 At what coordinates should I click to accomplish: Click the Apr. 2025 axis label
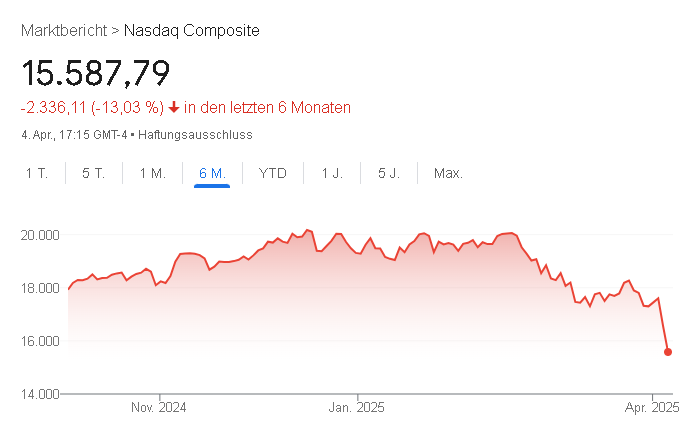[652, 407]
